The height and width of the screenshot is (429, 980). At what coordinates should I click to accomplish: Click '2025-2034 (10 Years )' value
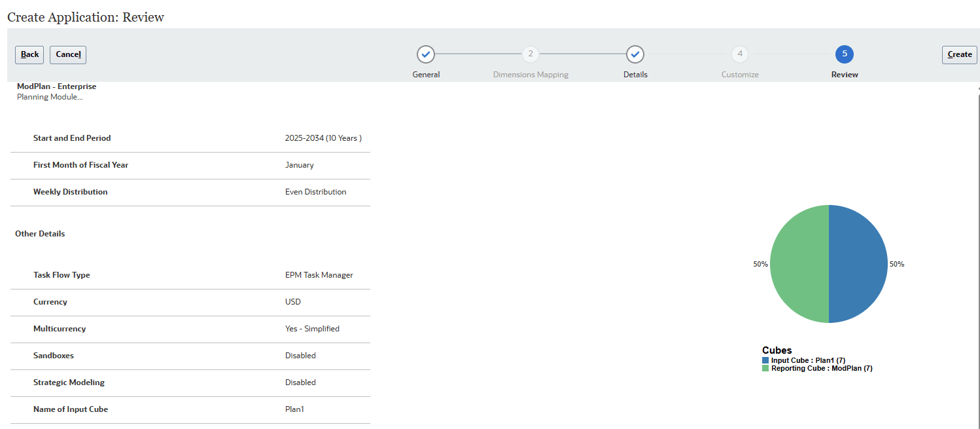coord(323,138)
